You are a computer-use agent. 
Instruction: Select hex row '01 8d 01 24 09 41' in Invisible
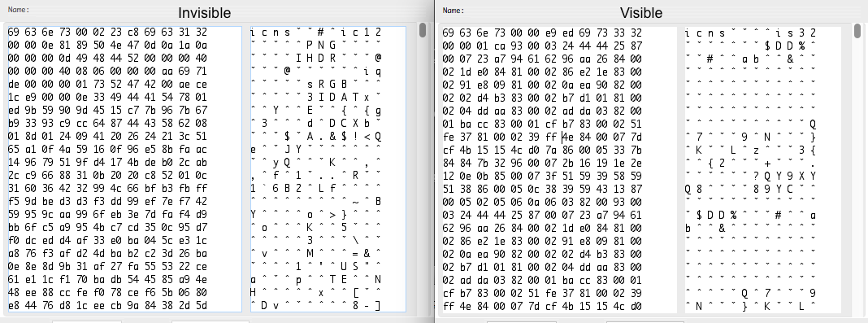pyautogui.click(x=108, y=137)
